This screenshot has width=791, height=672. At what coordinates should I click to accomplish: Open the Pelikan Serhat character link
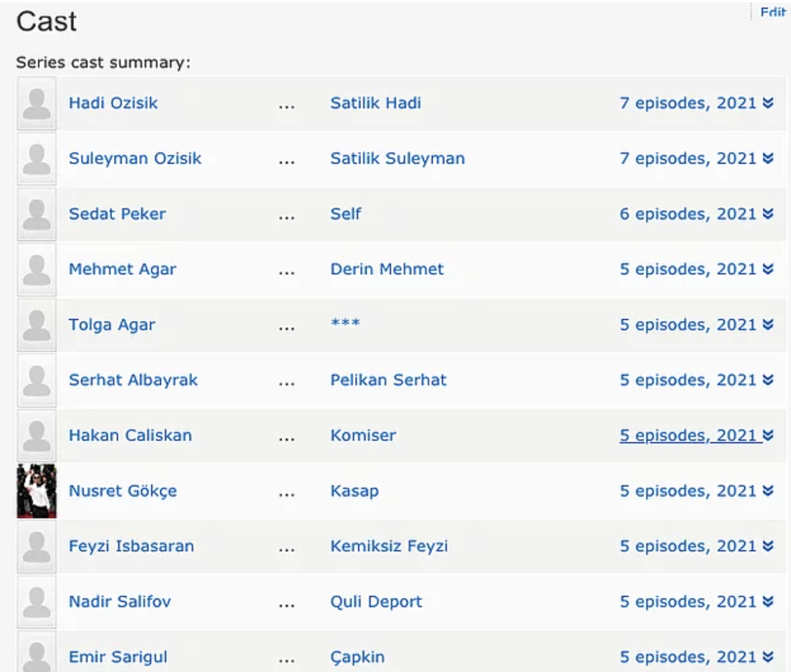click(388, 380)
